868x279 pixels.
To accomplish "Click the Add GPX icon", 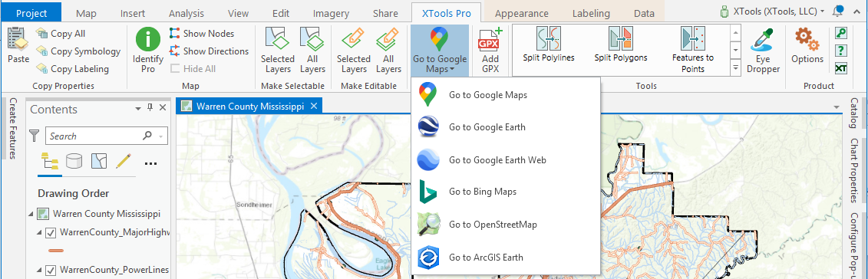I will (490, 51).
